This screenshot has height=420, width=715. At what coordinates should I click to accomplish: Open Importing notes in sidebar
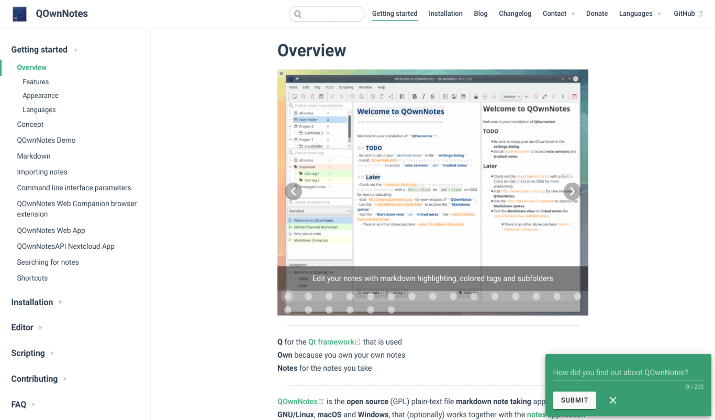42,172
